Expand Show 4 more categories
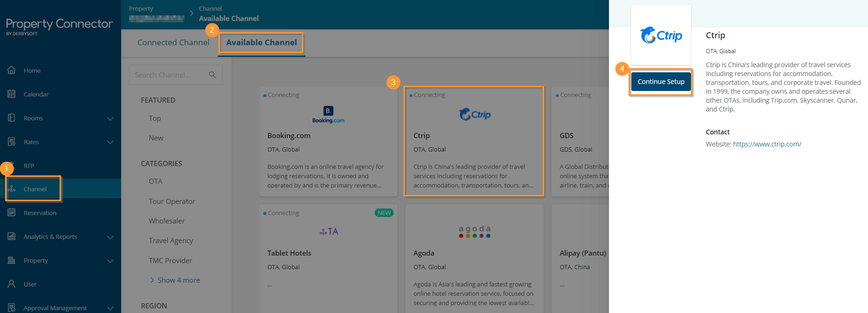This screenshot has width=868, height=313. [x=175, y=280]
